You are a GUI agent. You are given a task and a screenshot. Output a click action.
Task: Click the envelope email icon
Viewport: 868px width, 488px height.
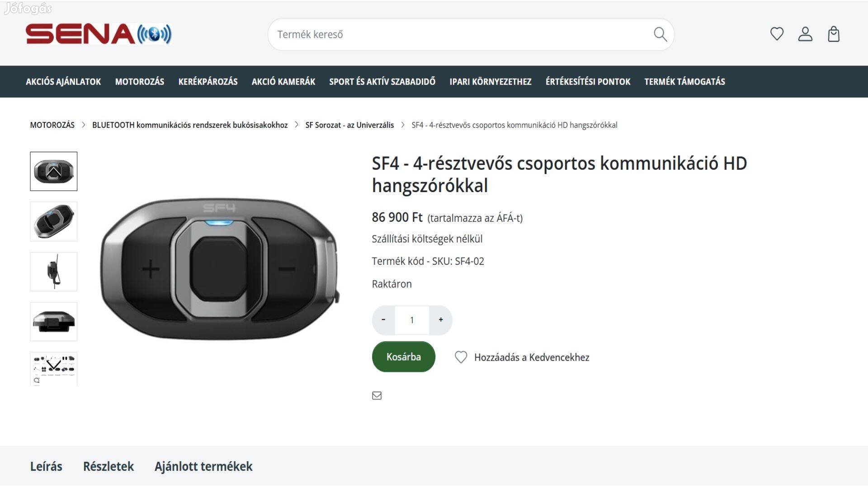[377, 396]
